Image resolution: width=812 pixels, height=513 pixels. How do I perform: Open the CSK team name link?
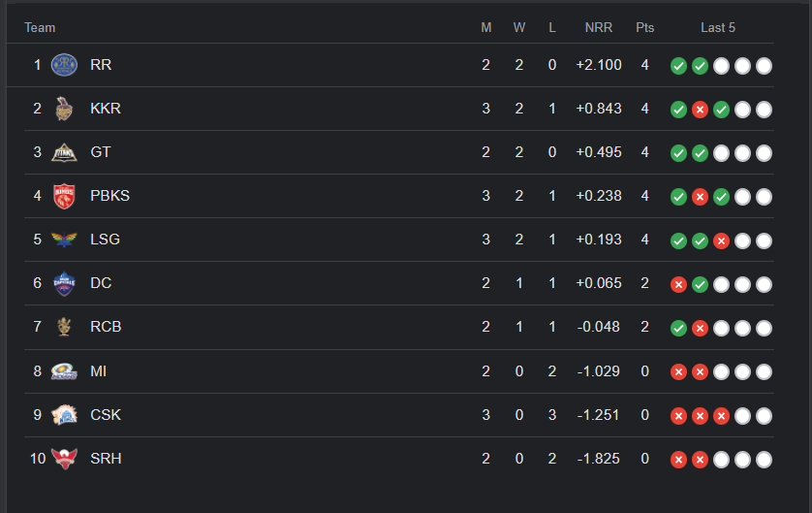coord(106,414)
